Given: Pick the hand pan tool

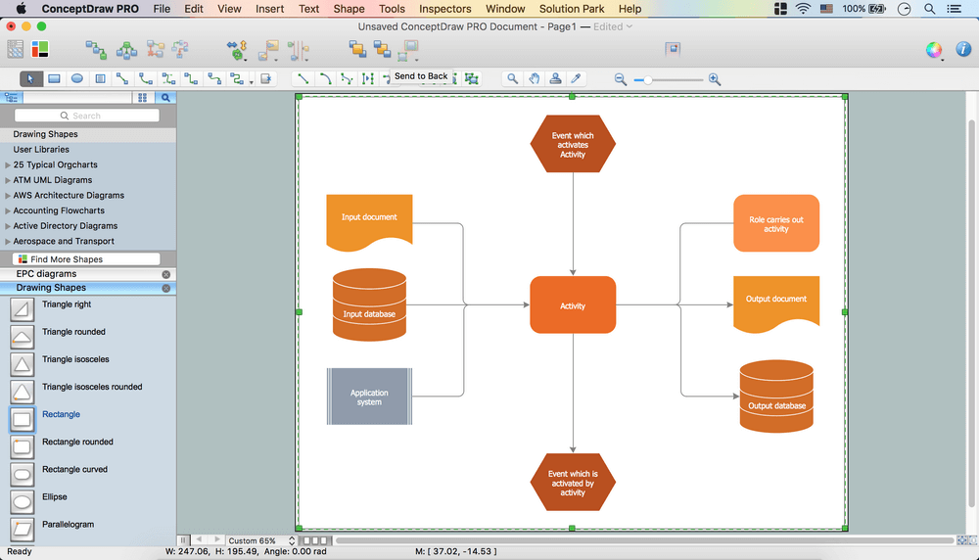Looking at the screenshot, I should (x=535, y=79).
